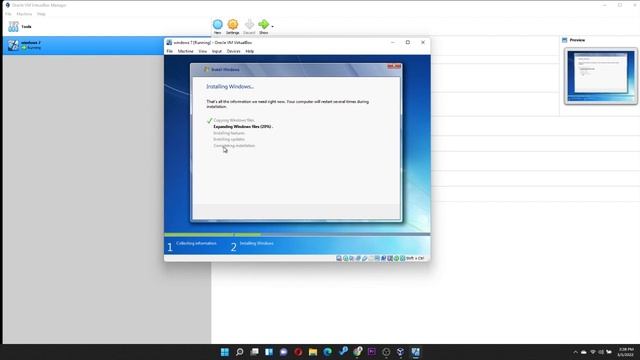Open Devices menu in the VM window

[233, 51]
